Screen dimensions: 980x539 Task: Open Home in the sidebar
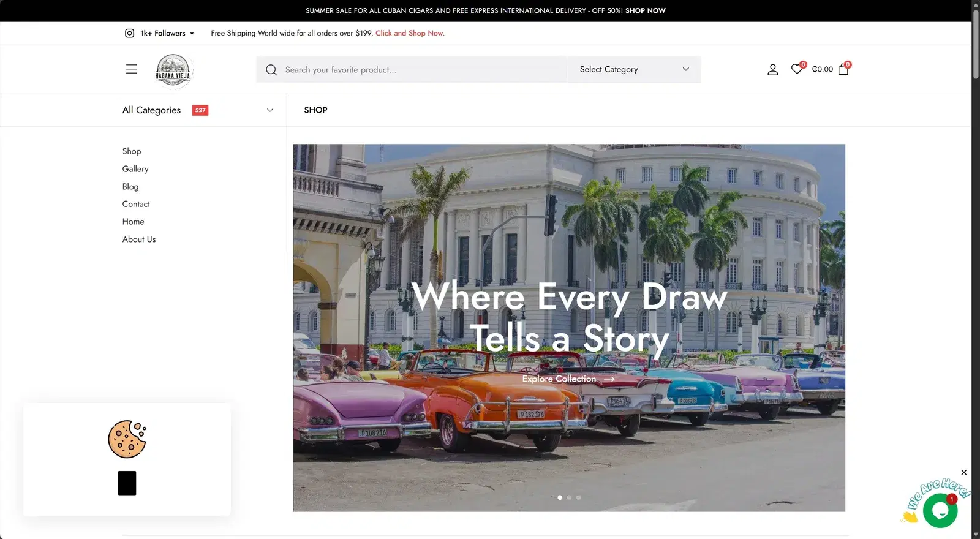(134, 222)
